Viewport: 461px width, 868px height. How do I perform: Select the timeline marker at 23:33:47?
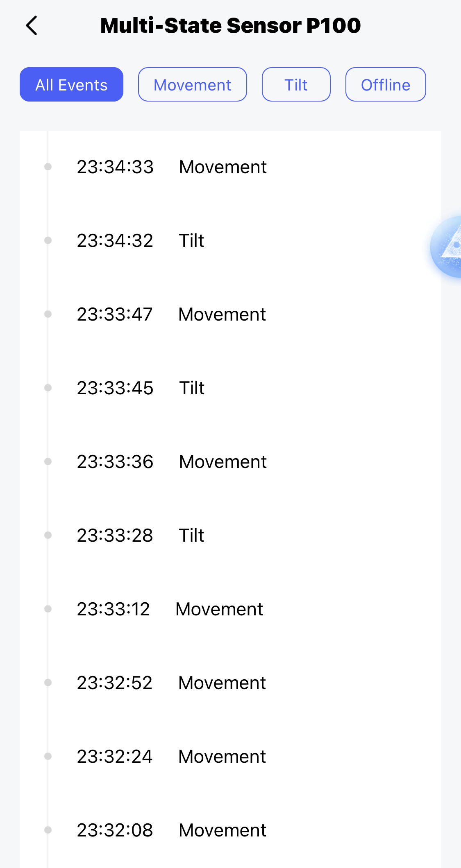tap(48, 314)
